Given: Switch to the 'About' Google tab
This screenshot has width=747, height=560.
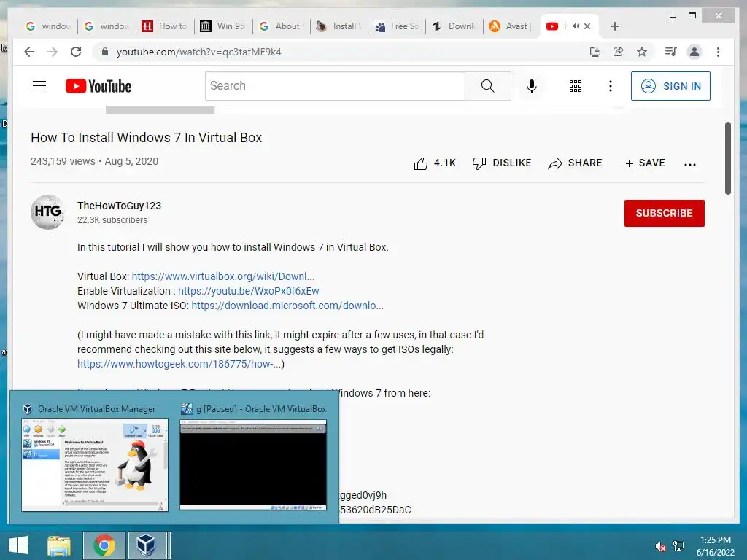Looking at the screenshot, I should coord(281,26).
